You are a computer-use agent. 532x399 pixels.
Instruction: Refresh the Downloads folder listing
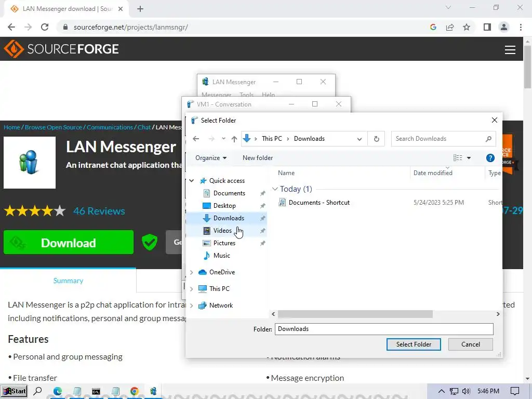tap(376, 139)
